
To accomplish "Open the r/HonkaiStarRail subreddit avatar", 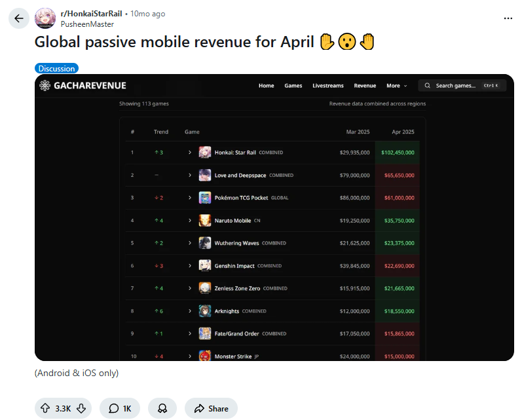I will 45,18.
